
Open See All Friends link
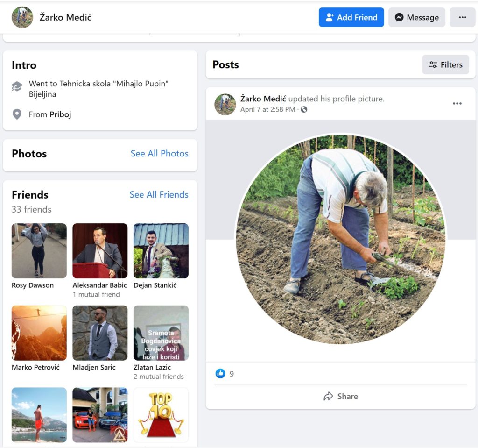pos(159,195)
